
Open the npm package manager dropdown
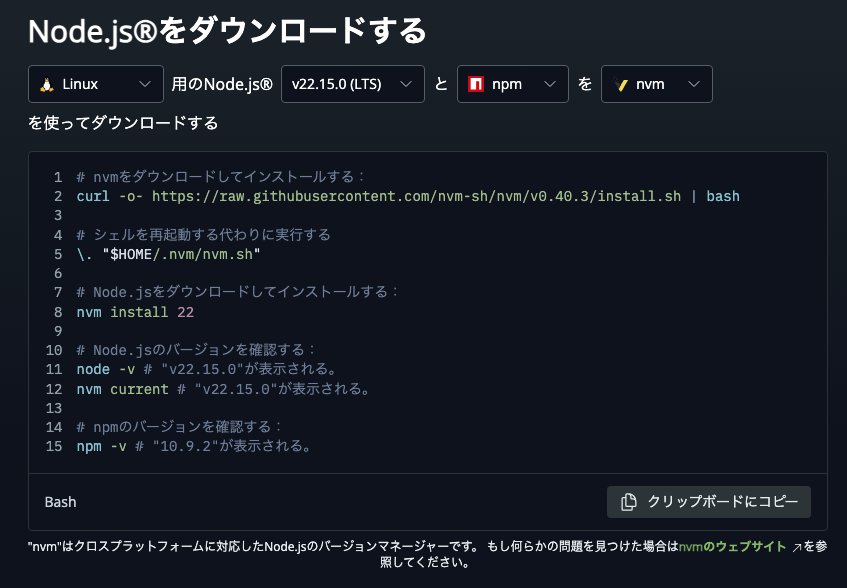(x=513, y=84)
